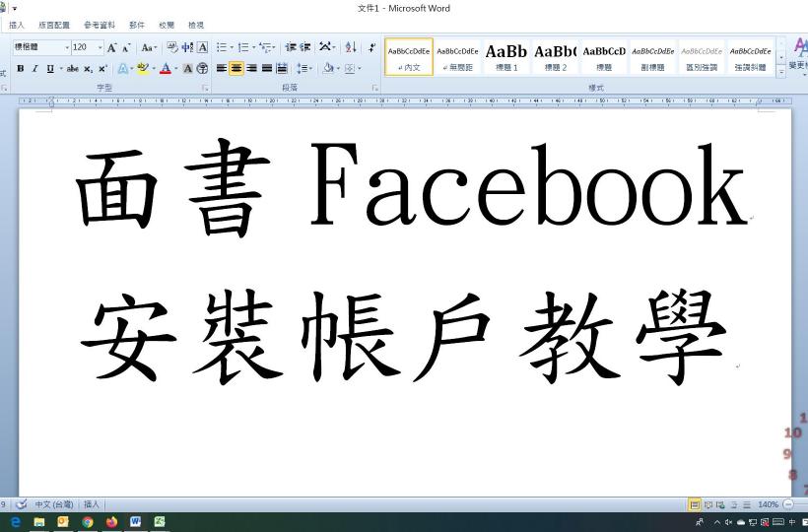
Task: Click the Borders icon
Action: (350, 69)
